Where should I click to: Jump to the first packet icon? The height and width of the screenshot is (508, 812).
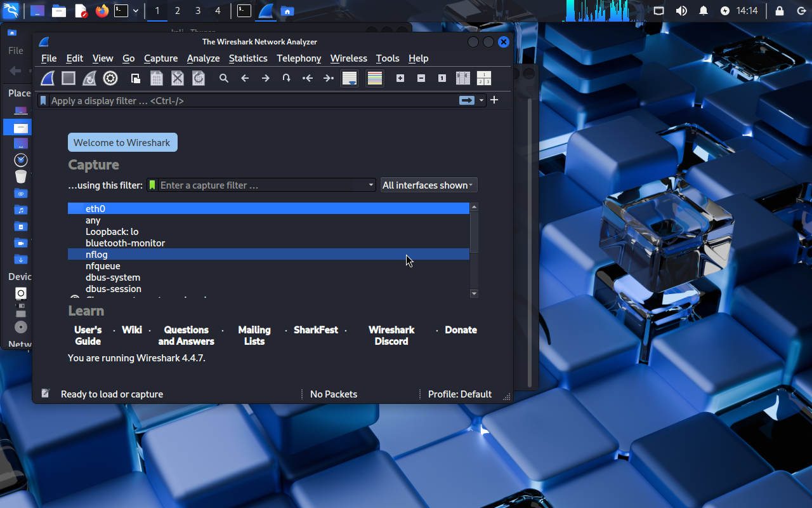pyautogui.click(x=308, y=78)
